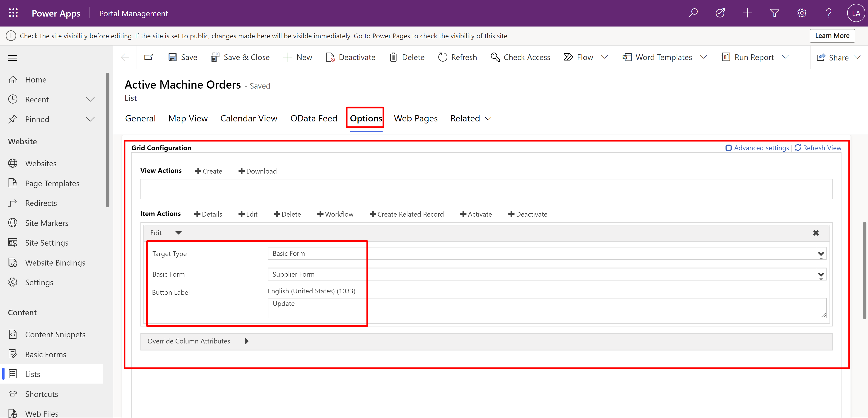
Task: Open the app launcher waffle icon
Action: click(x=13, y=13)
